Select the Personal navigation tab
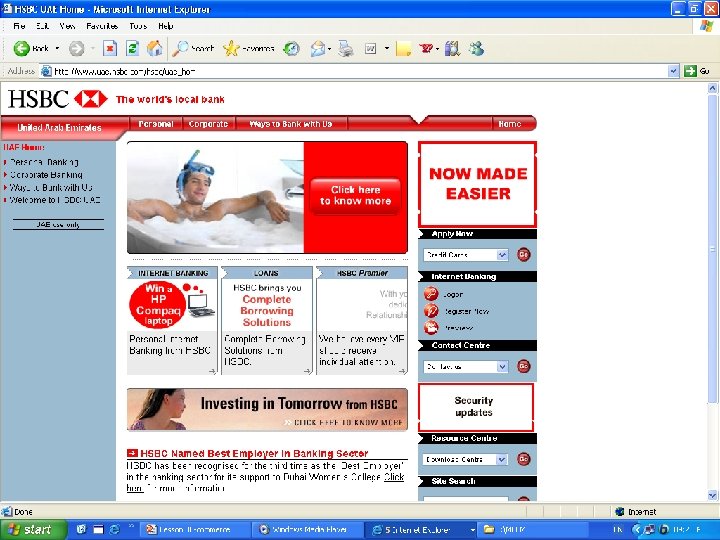Viewport: 720px width, 540px height. coord(156,124)
